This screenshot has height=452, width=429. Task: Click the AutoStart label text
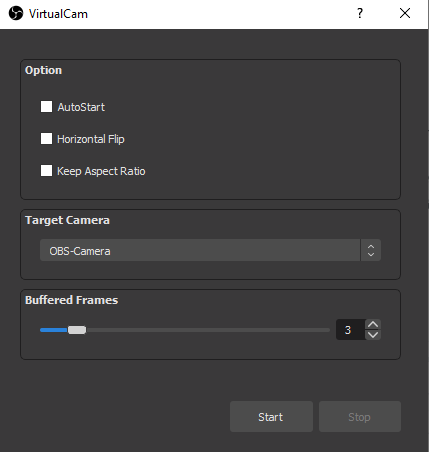click(81, 107)
